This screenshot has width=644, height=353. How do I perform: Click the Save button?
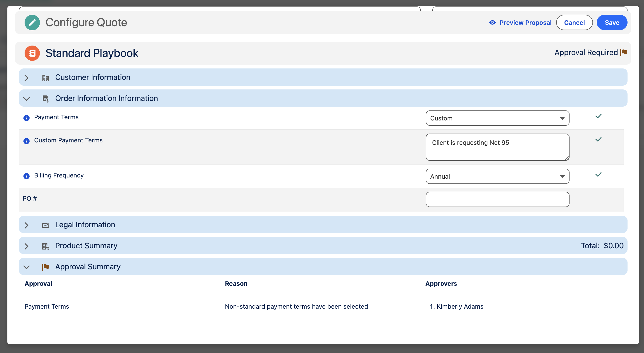pyautogui.click(x=612, y=22)
